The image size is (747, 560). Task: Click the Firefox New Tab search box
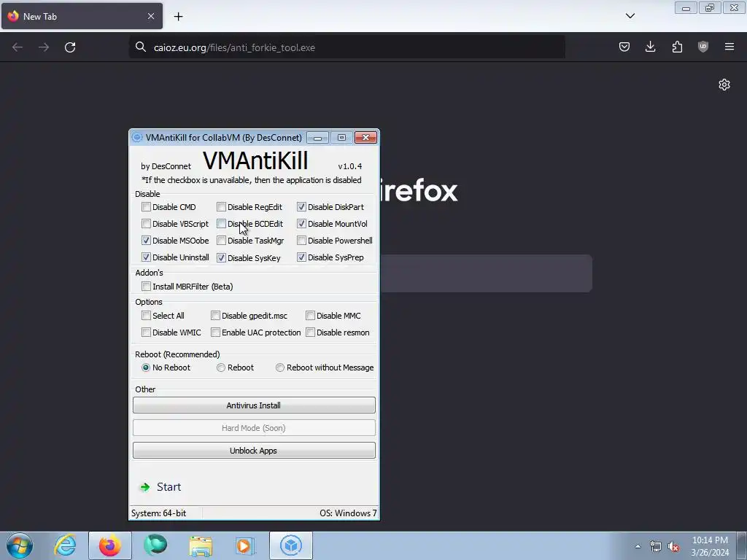coord(486,273)
